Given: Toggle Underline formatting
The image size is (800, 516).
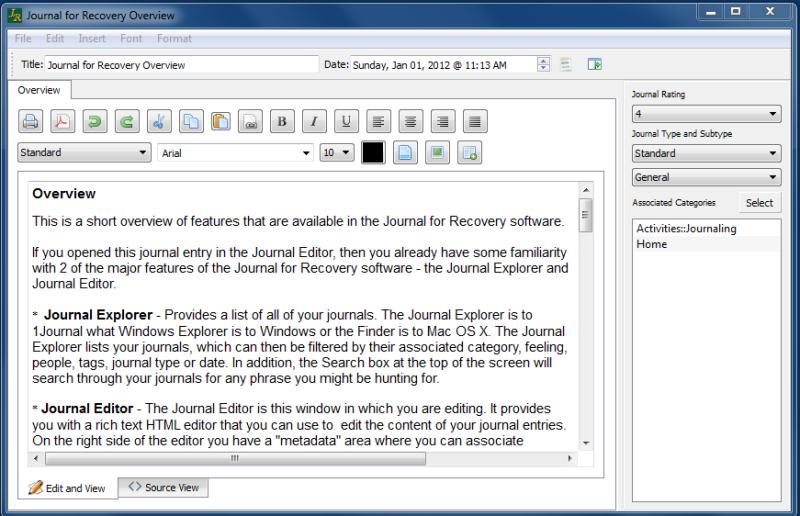Looking at the screenshot, I should pyautogui.click(x=346, y=122).
